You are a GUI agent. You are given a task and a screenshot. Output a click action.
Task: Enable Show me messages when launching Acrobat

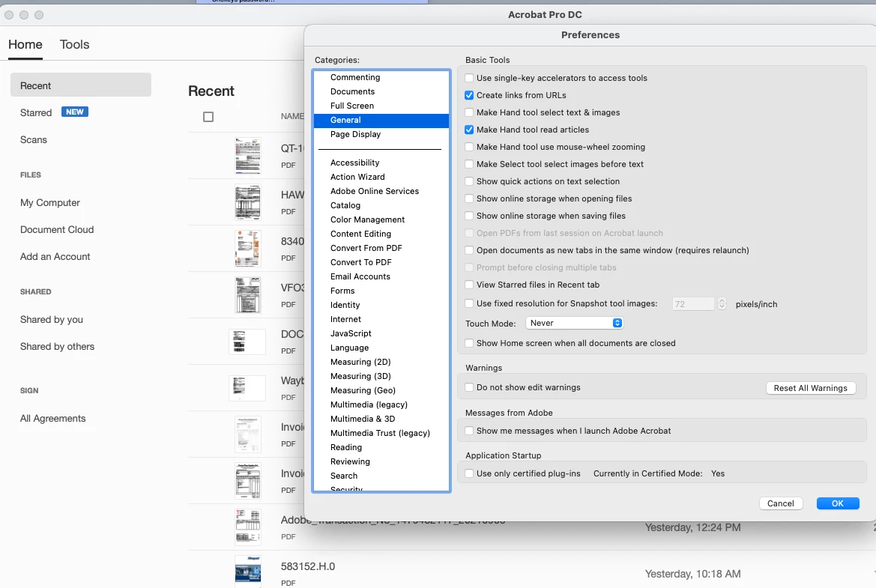(x=469, y=431)
